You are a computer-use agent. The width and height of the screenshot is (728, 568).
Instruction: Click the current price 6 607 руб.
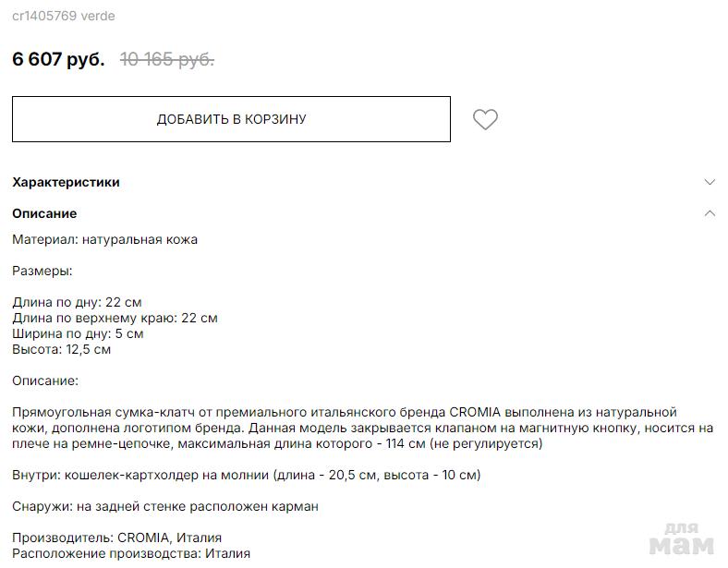[x=58, y=59]
